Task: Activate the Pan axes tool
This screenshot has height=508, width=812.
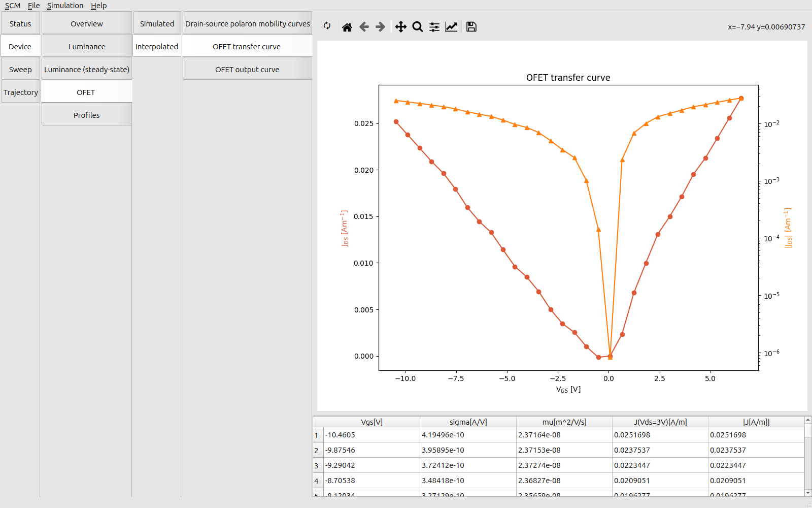Action: tap(401, 27)
